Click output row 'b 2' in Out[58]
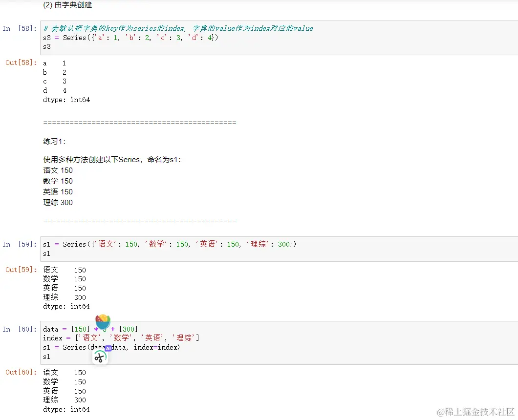This screenshot has width=518, height=420. pos(55,72)
